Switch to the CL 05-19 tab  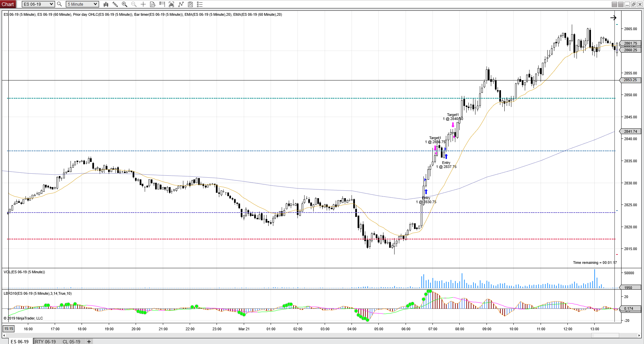(72, 341)
